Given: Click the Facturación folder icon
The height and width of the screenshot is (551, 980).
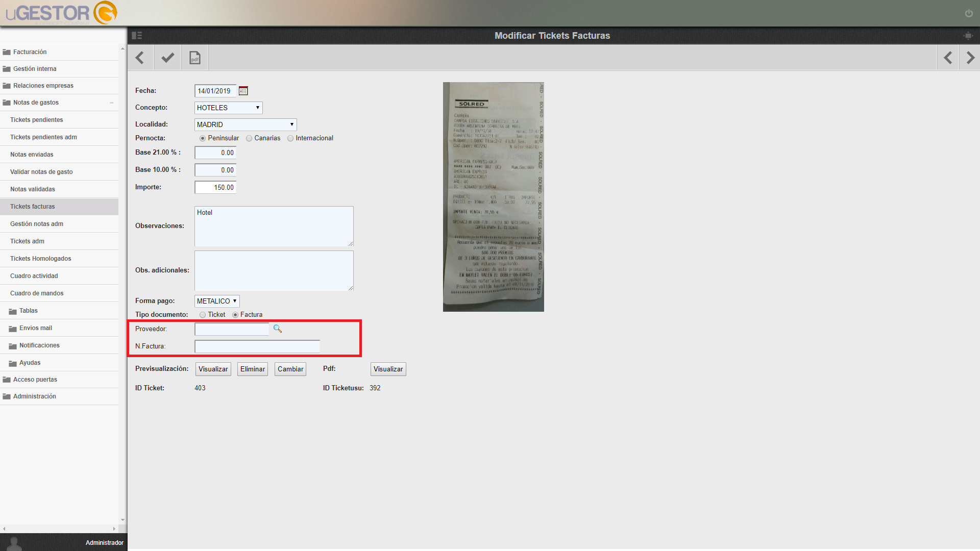Looking at the screenshot, I should pyautogui.click(x=7, y=52).
